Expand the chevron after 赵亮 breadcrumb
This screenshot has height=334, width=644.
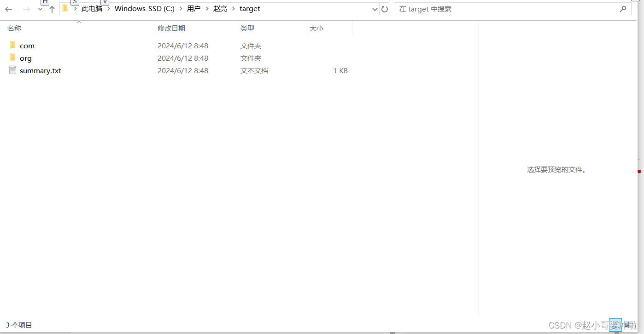pyautogui.click(x=234, y=8)
